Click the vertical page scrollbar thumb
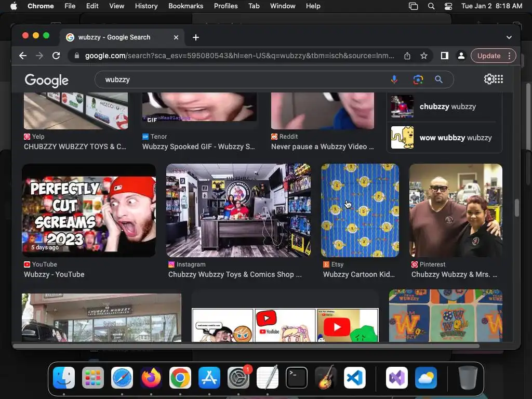532x399 pixels. (x=517, y=208)
